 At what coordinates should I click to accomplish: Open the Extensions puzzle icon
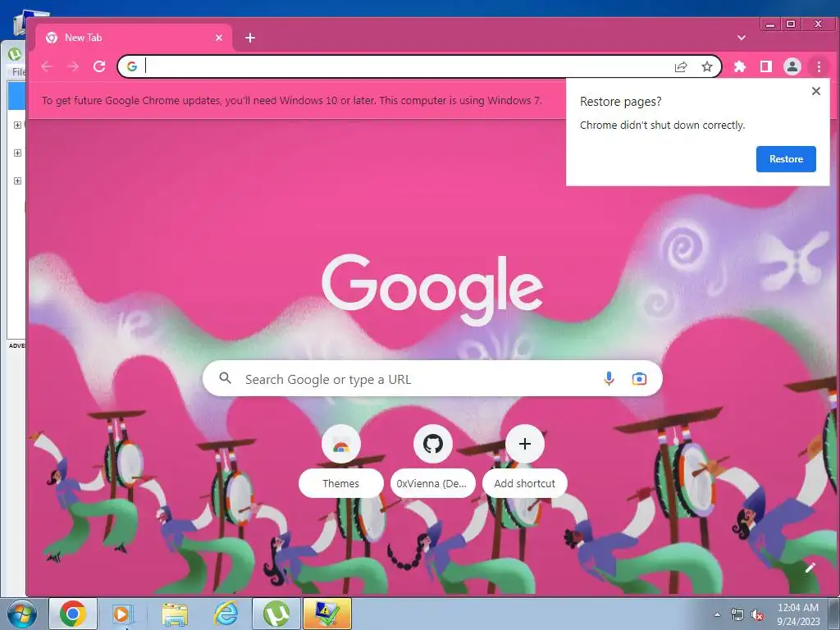point(740,66)
